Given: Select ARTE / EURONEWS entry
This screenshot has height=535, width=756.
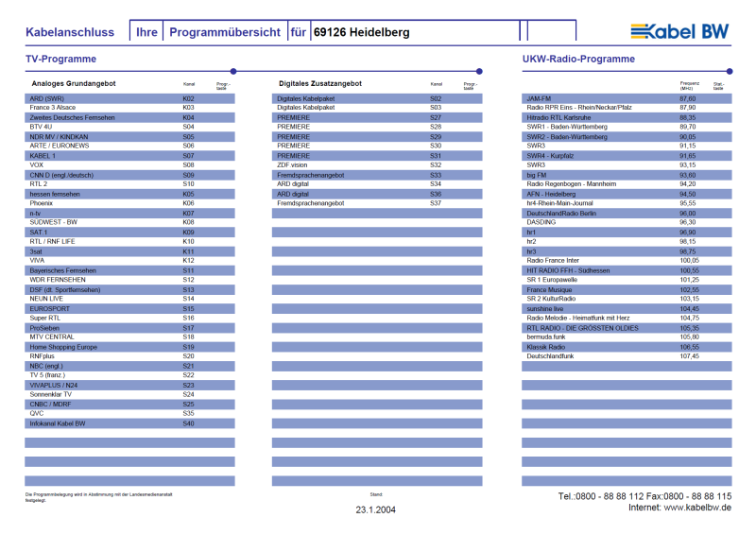Looking at the screenshot, I should coord(129,146).
